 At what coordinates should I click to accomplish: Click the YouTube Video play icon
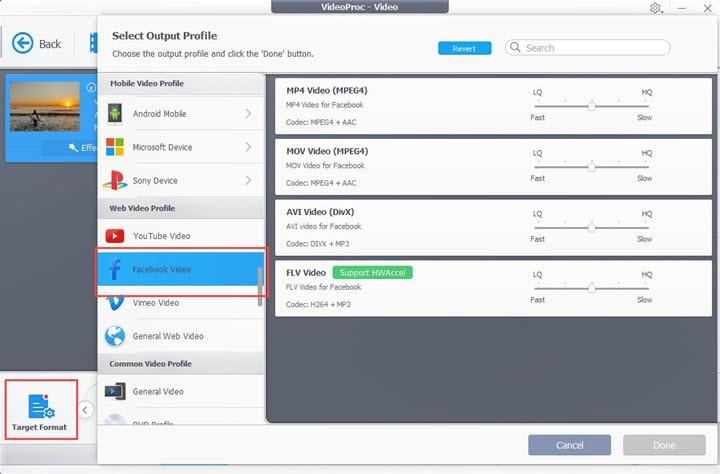114,236
